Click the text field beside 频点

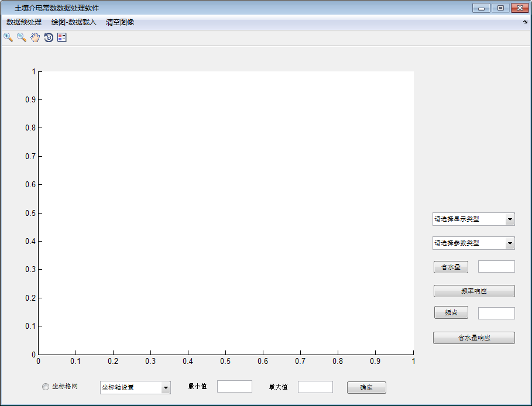click(x=496, y=314)
